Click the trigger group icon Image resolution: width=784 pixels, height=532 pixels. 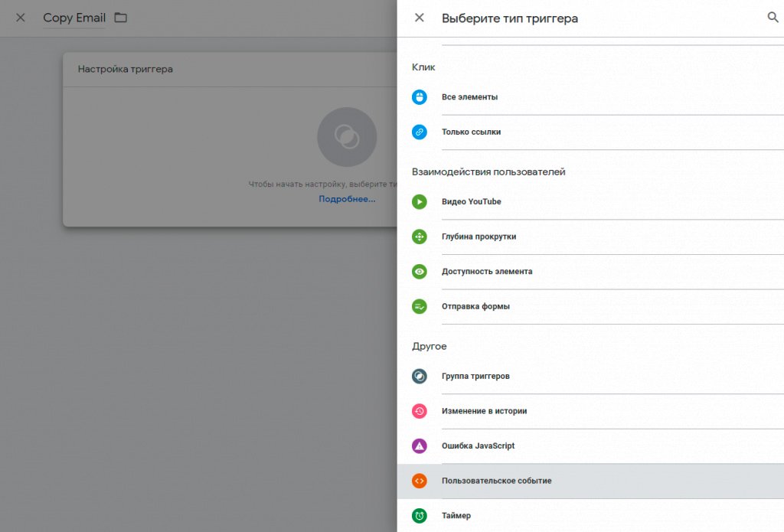pos(419,376)
